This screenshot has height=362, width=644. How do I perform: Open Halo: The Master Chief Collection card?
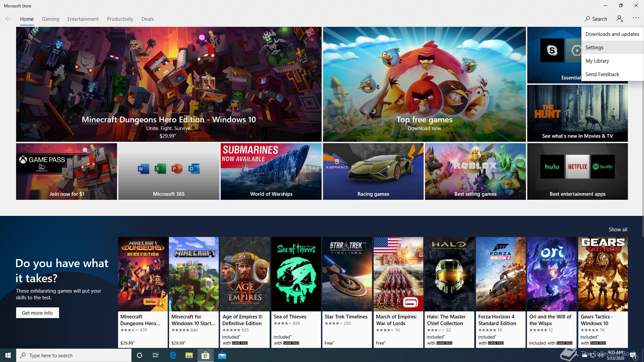(x=449, y=292)
